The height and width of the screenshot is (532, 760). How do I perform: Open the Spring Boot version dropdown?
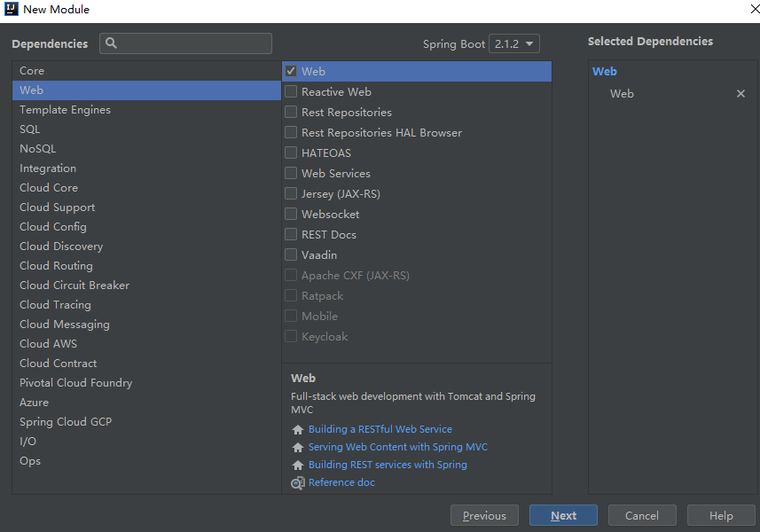click(x=514, y=43)
